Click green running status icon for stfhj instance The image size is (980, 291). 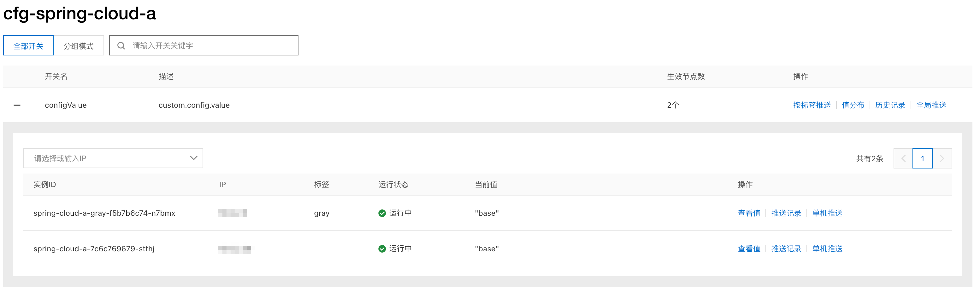[382, 249]
